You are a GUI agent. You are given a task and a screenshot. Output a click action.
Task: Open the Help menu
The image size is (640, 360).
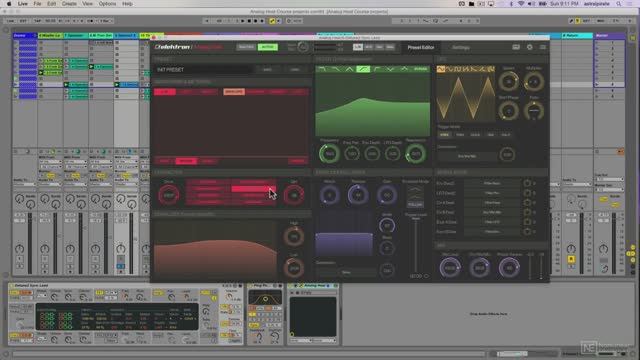(127, 4)
